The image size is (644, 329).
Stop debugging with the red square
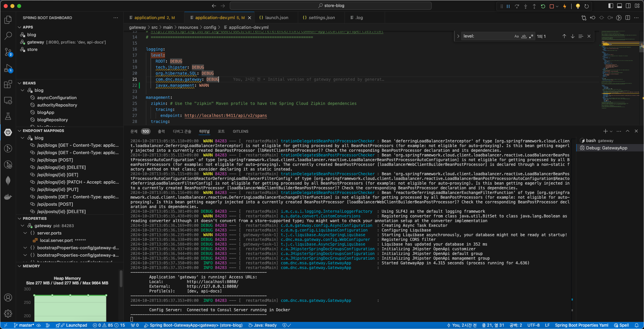551,6
